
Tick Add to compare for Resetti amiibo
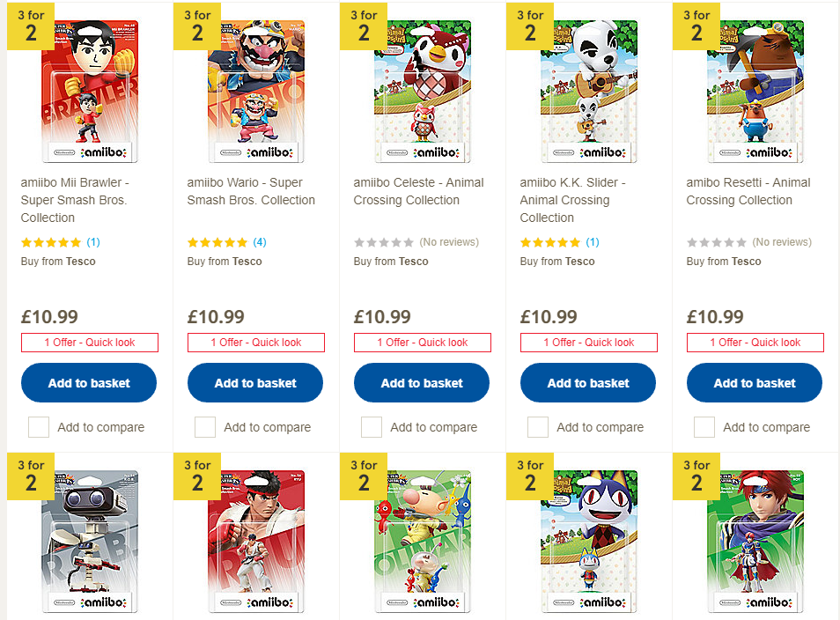[704, 427]
